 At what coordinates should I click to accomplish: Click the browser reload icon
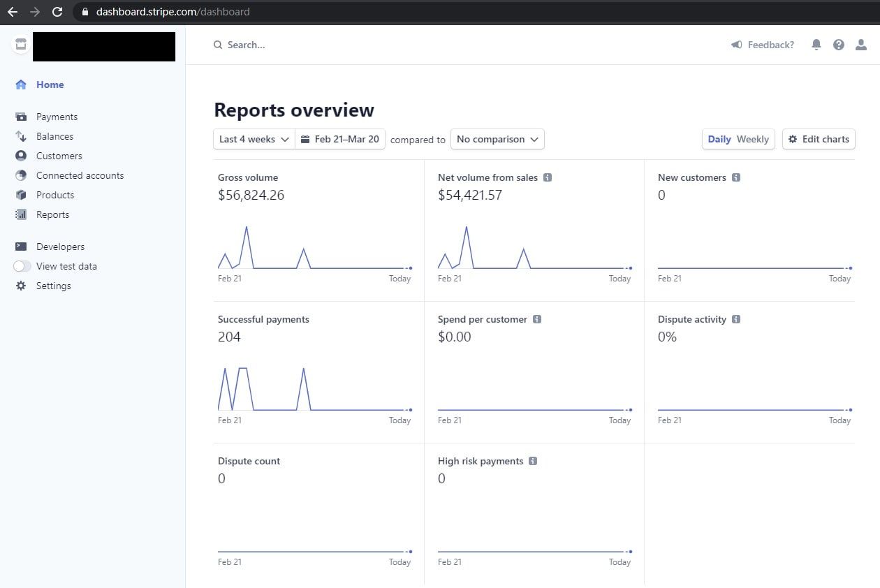57,12
